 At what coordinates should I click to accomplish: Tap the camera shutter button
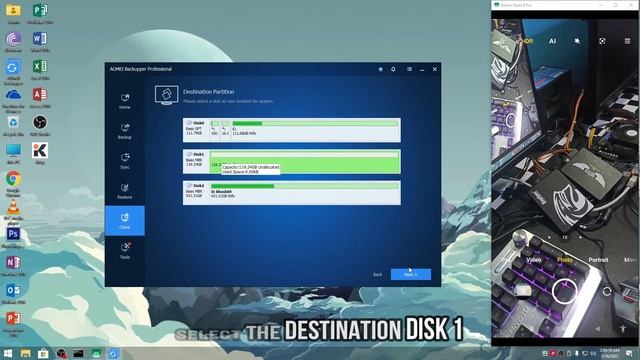[564, 291]
